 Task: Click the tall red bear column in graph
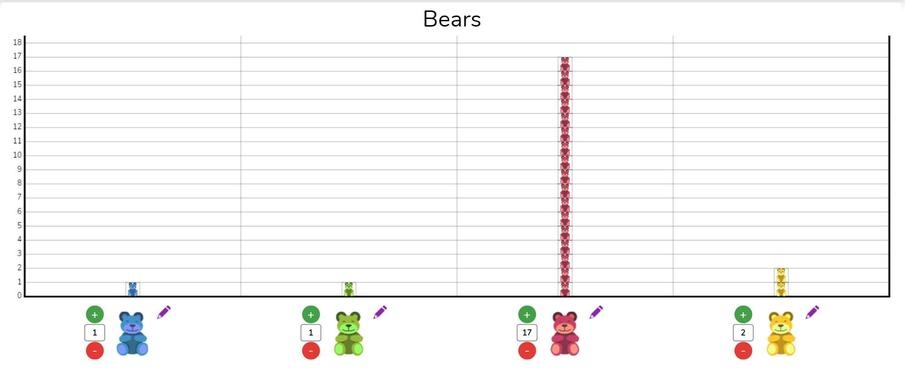click(x=565, y=177)
